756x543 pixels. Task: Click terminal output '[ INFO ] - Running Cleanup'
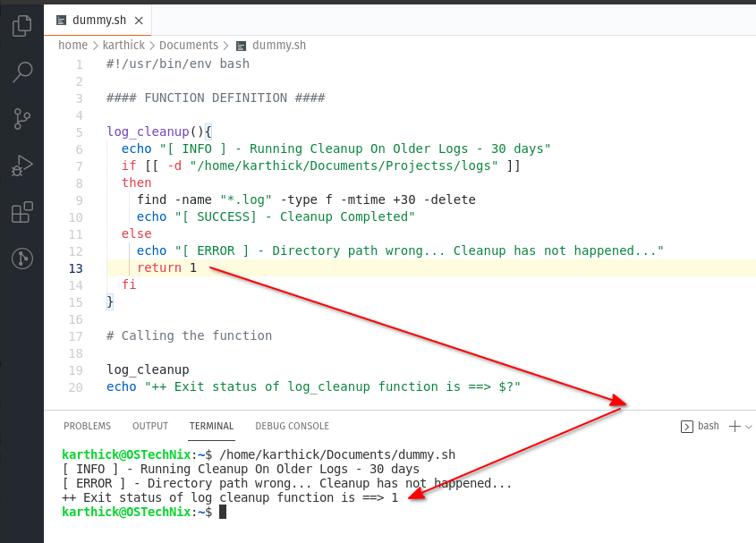point(241,470)
